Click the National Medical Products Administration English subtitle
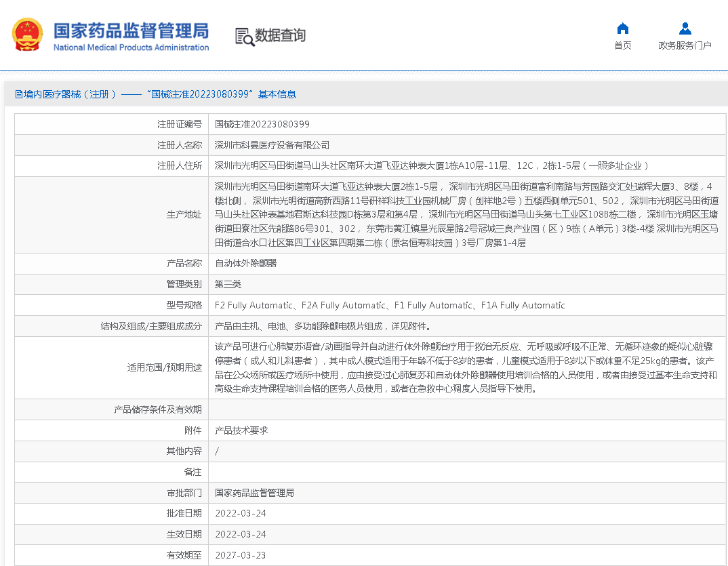The image size is (728, 566). pyautogui.click(x=131, y=48)
